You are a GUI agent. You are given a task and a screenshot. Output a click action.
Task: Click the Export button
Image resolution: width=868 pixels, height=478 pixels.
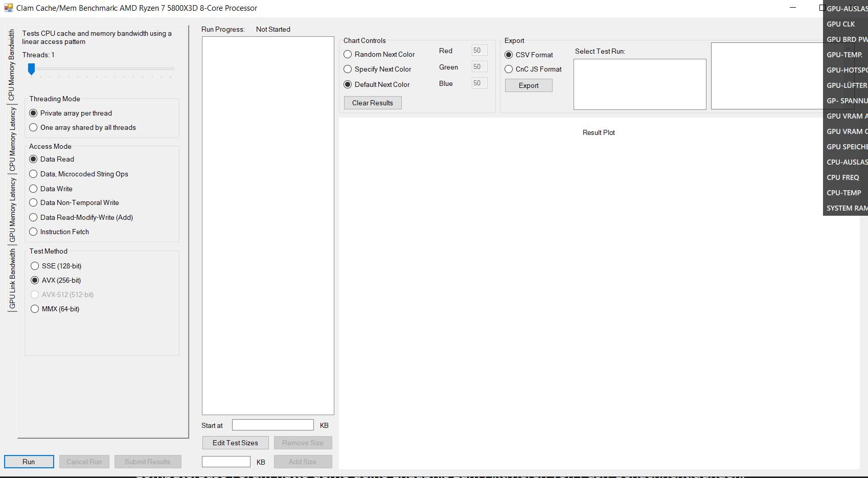pos(529,85)
